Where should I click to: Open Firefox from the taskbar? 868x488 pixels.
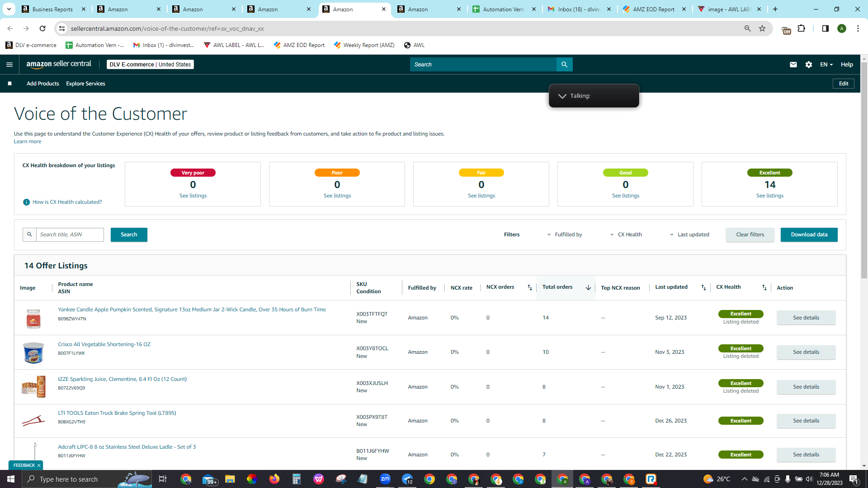tap(274, 479)
